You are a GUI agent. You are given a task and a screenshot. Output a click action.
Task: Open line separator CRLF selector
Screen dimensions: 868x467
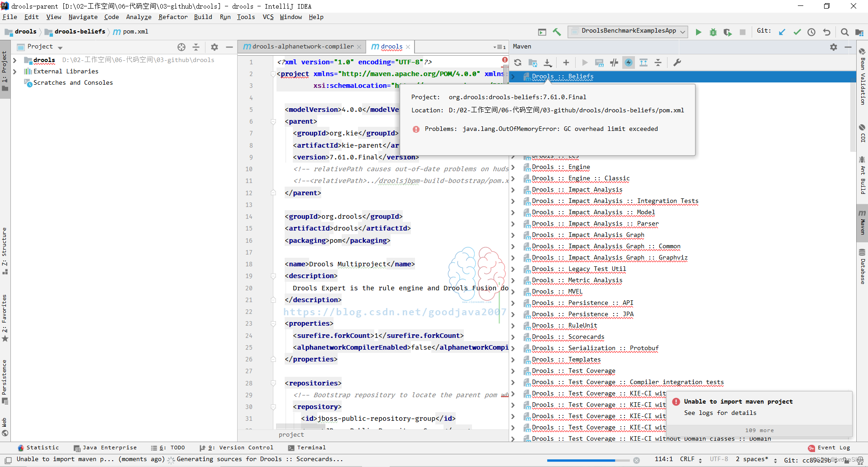[x=691, y=459]
